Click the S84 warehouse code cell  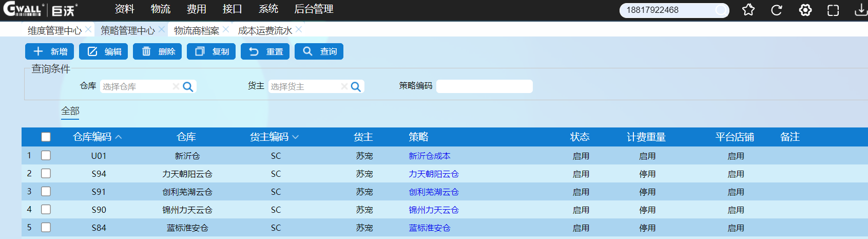tap(99, 228)
